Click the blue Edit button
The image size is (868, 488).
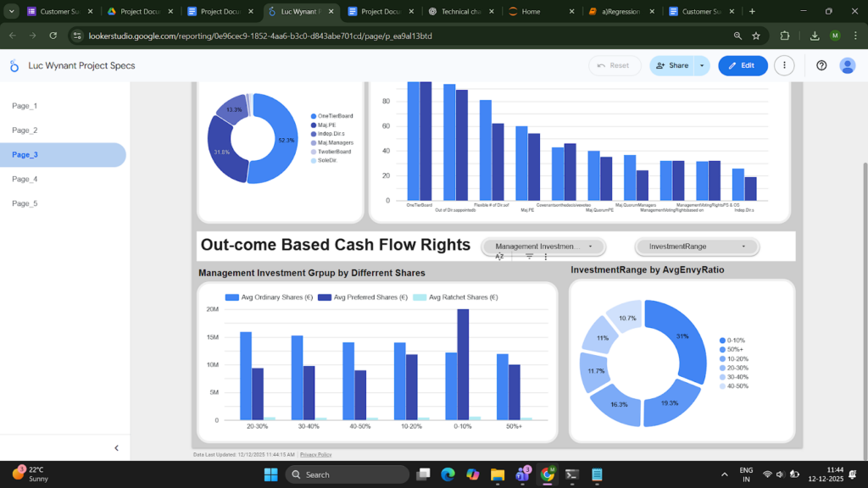click(x=743, y=65)
